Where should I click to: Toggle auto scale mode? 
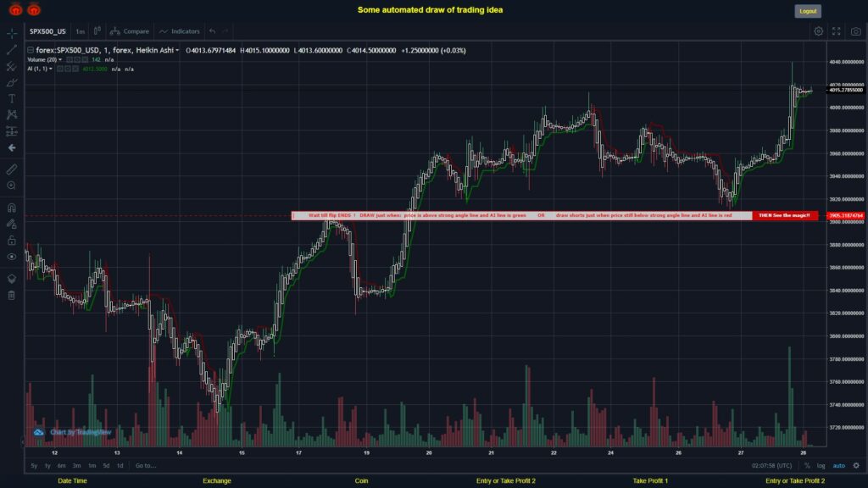tap(839, 466)
